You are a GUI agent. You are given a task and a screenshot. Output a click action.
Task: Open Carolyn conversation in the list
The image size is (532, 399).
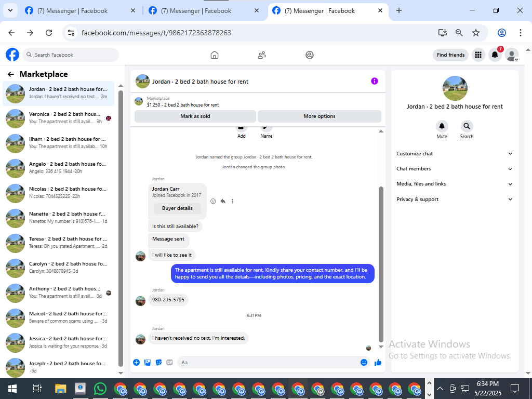tap(58, 268)
